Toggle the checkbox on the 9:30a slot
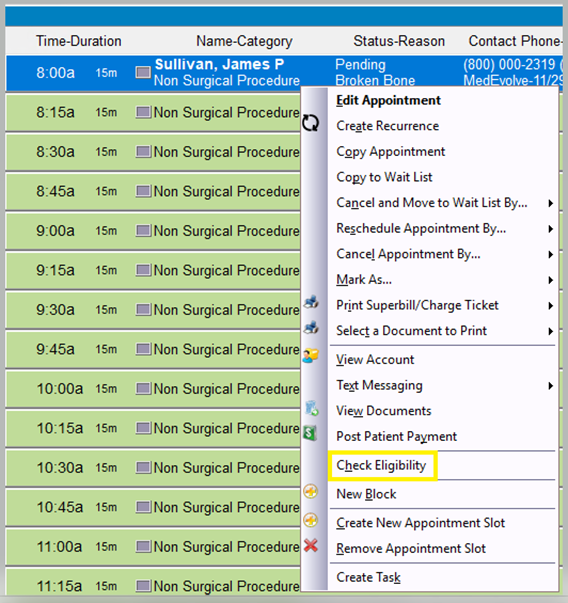The width and height of the screenshot is (568, 603). click(143, 310)
